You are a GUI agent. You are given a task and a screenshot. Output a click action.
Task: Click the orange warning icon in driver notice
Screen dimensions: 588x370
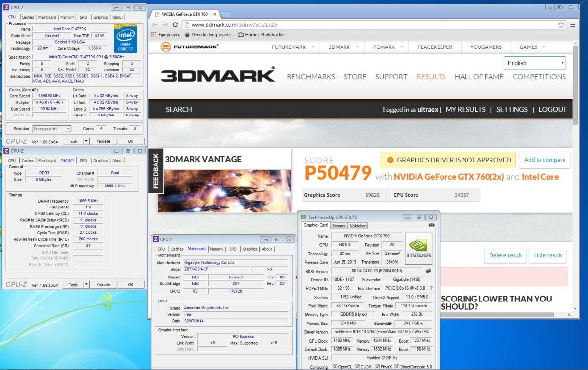coord(391,160)
